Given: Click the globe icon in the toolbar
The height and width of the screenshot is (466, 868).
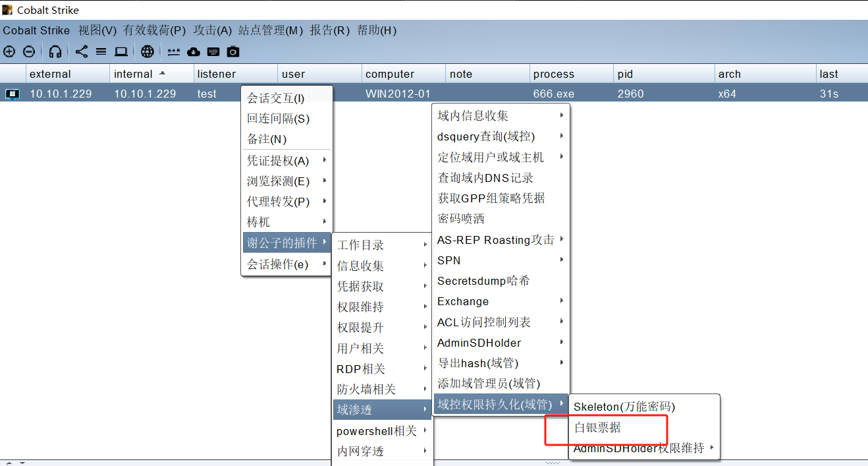Looking at the screenshot, I should (x=148, y=51).
